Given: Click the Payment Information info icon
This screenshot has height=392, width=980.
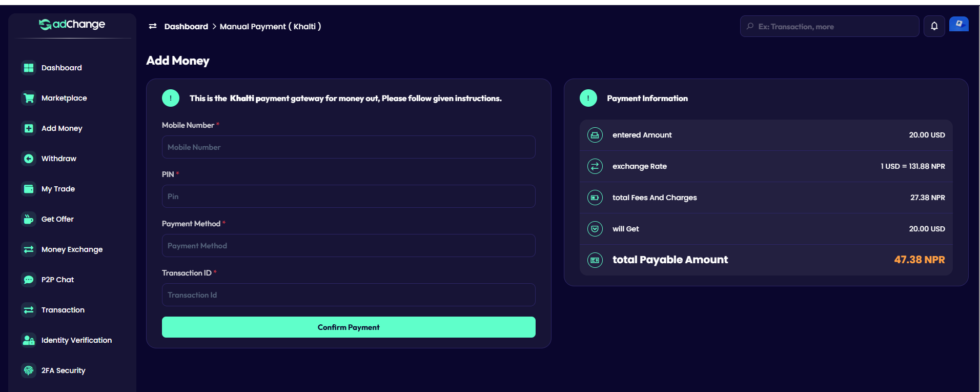Looking at the screenshot, I should point(588,98).
